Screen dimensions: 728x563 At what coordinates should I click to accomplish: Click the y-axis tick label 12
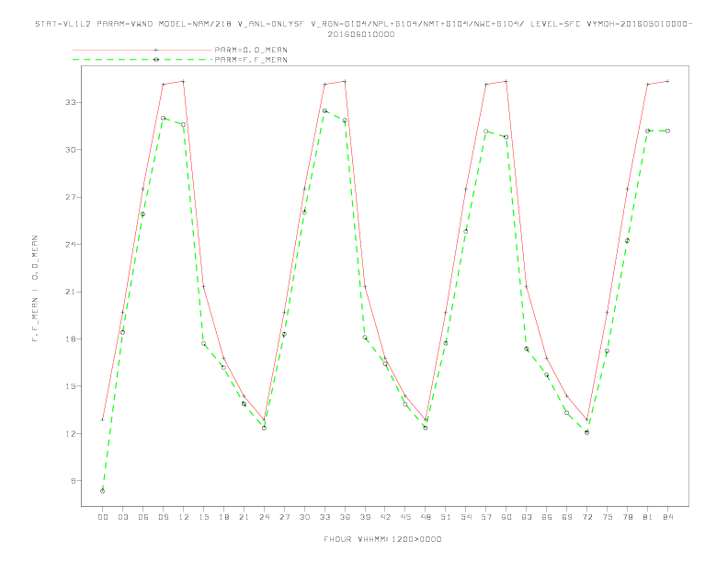pyautogui.click(x=71, y=433)
